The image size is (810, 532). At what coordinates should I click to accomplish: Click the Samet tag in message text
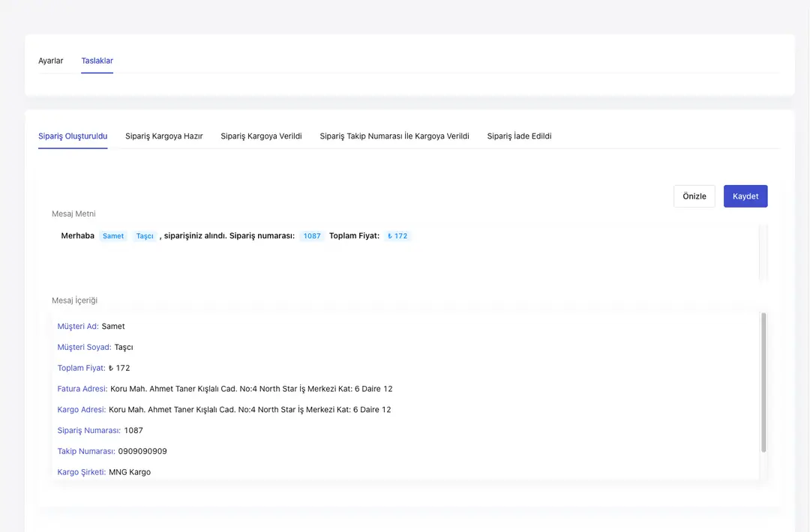tap(113, 236)
